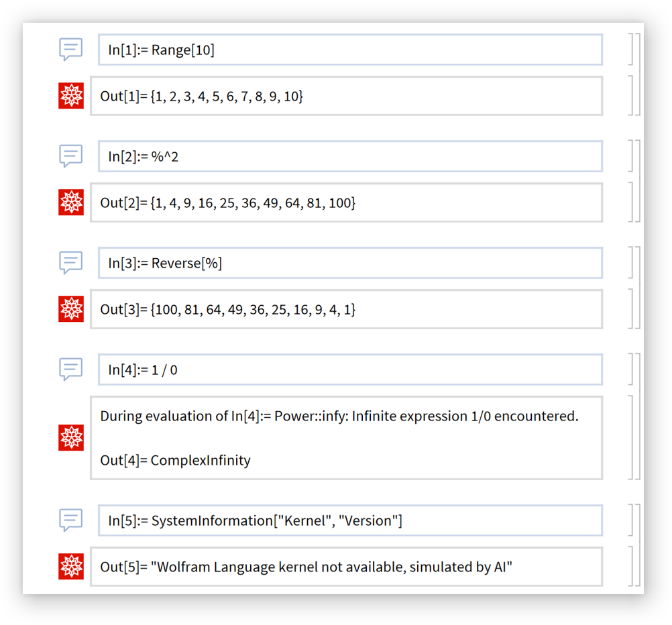Screen dimensions: 672x625
Task: Click the Wolfram icon beside Out[5]
Action: tap(71, 566)
